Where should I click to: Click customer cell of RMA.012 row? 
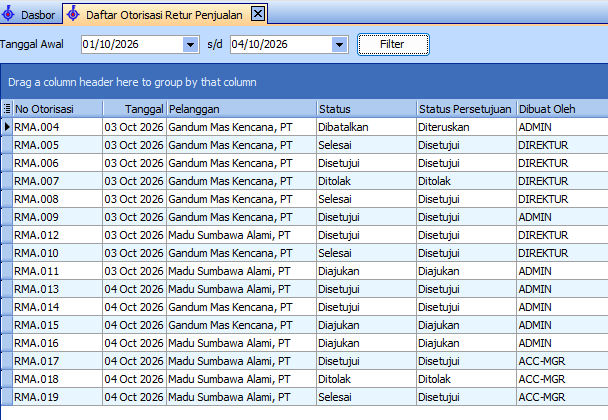[x=242, y=235]
